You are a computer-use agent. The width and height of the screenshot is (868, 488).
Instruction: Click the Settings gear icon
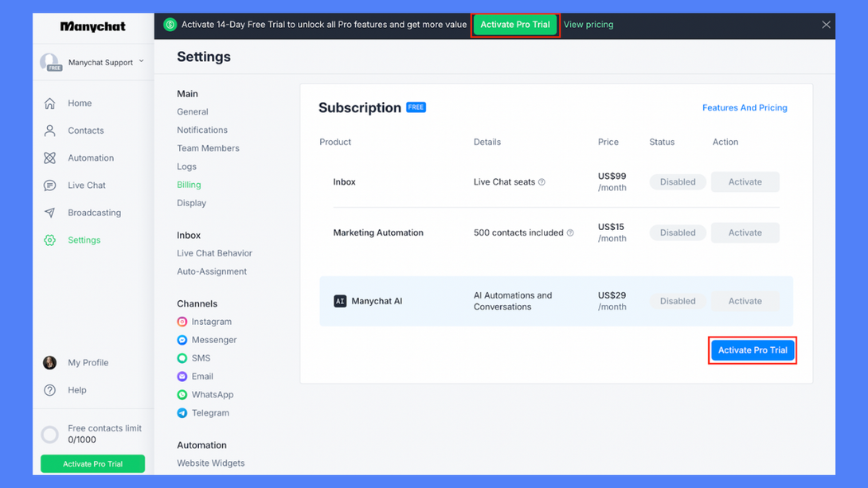coord(50,240)
